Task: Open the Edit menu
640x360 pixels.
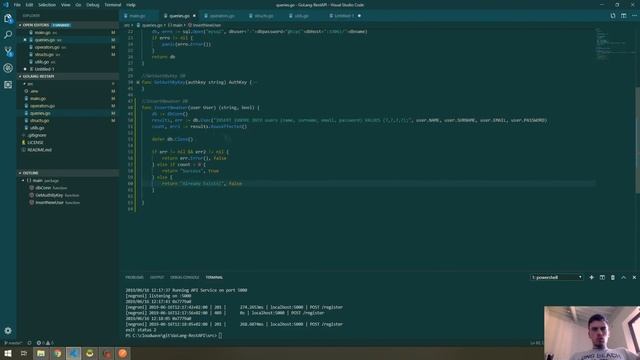Action: point(29,5)
